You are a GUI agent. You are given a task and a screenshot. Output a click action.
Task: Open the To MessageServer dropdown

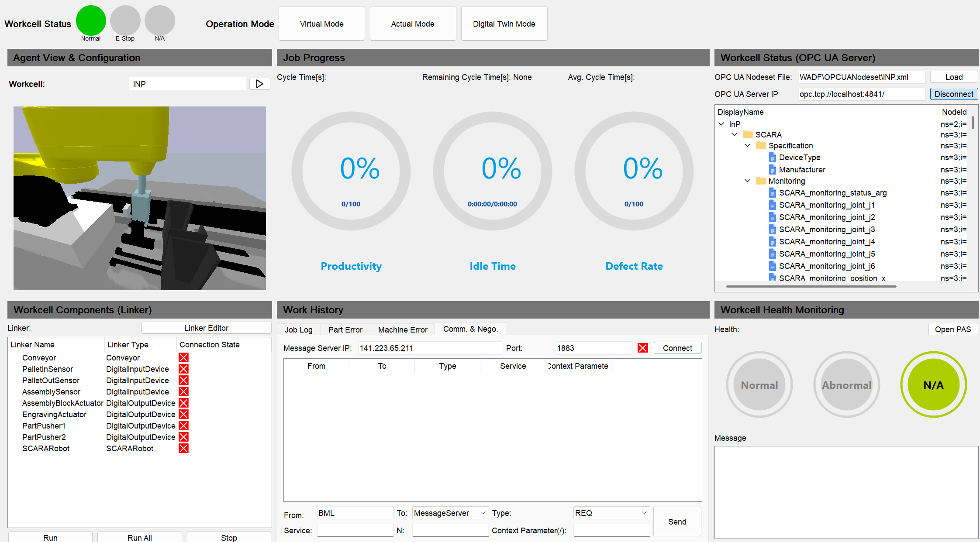483,513
